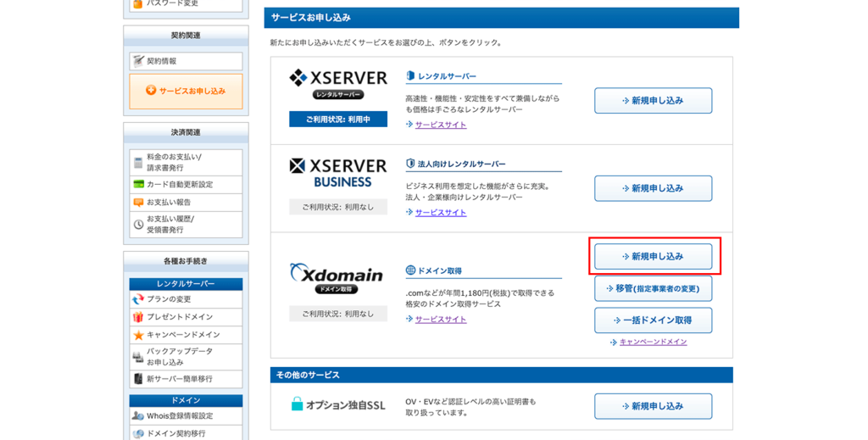
Task: Click the XSERVER BUSINESS logo
Action: coord(338,173)
